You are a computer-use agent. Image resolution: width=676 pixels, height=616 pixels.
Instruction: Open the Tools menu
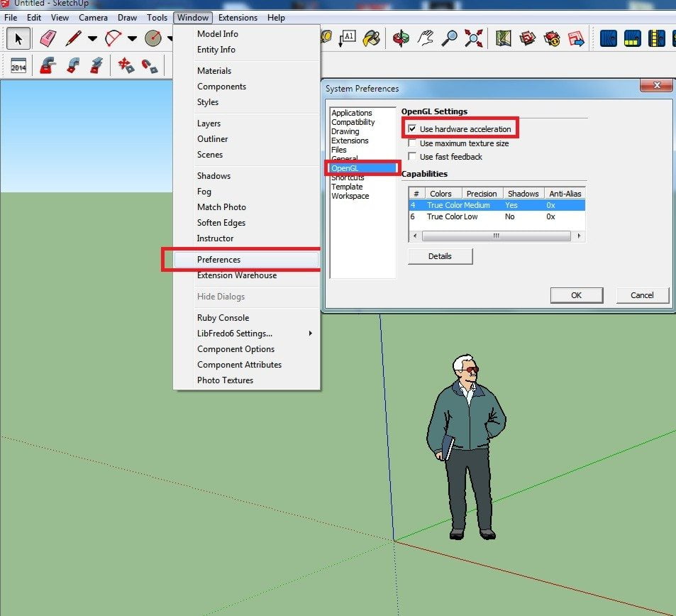tap(157, 18)
